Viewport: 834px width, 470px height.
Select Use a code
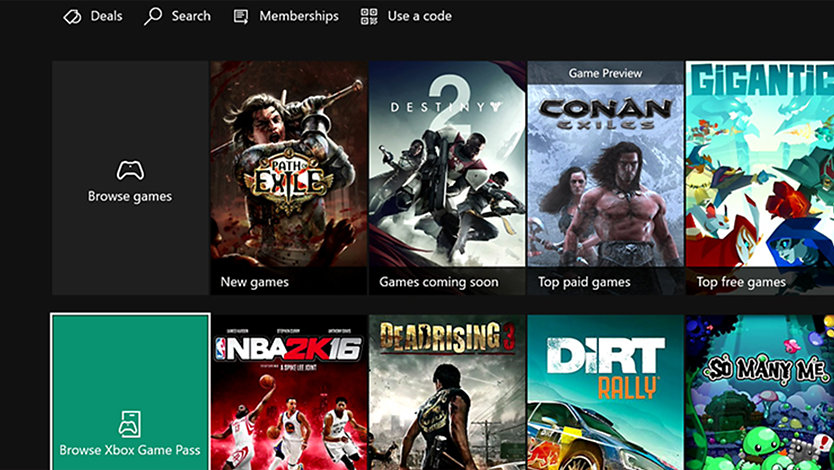point(419,16)
